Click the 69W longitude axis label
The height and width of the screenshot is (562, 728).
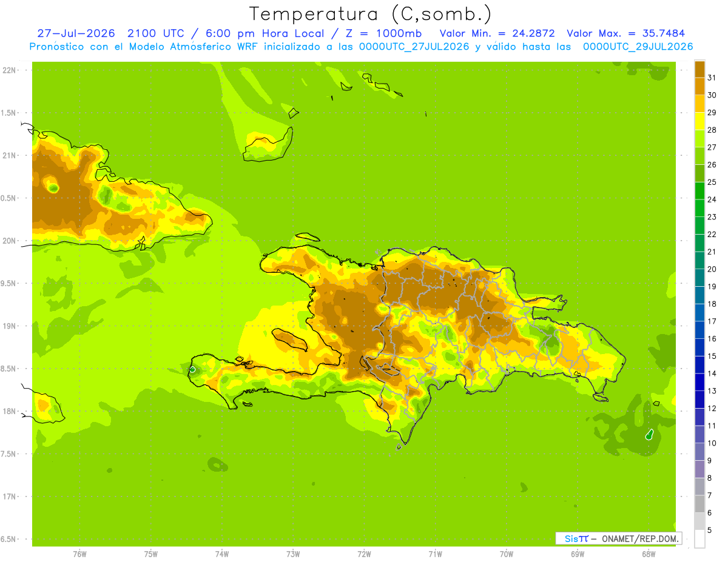tap(578, 554)
